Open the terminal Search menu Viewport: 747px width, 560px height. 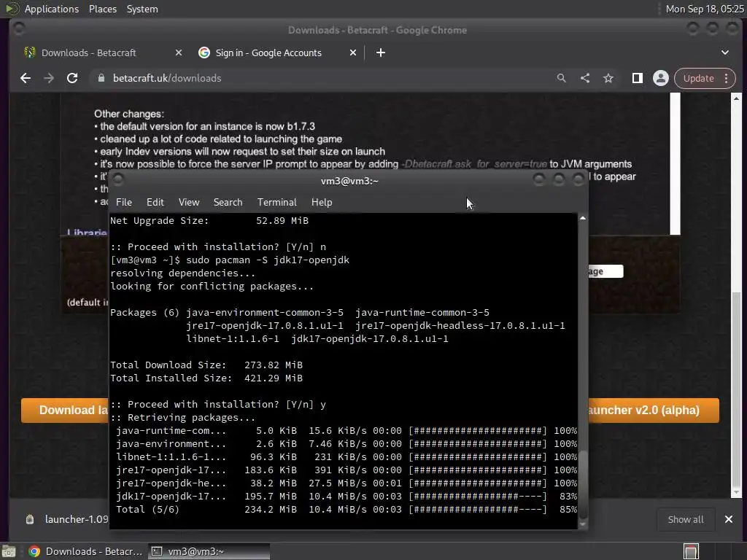click(x=228, y=203)
